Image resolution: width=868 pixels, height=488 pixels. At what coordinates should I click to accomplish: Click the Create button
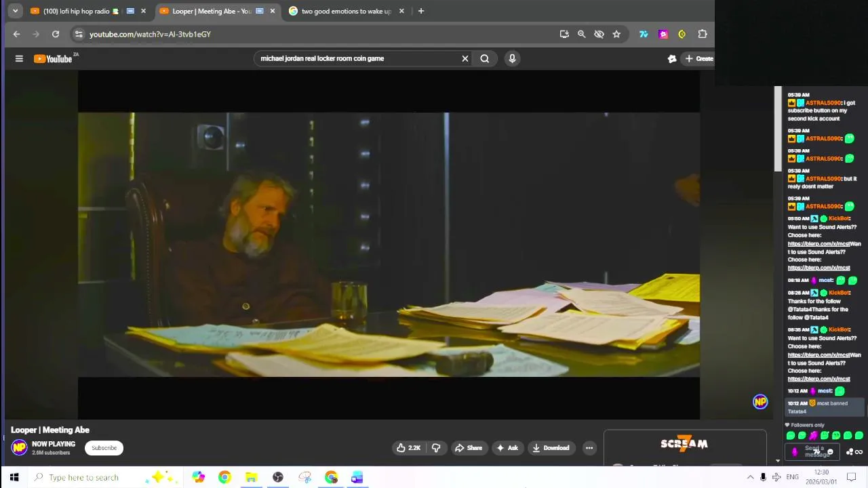pyautogui.click(x=699, y=58)
